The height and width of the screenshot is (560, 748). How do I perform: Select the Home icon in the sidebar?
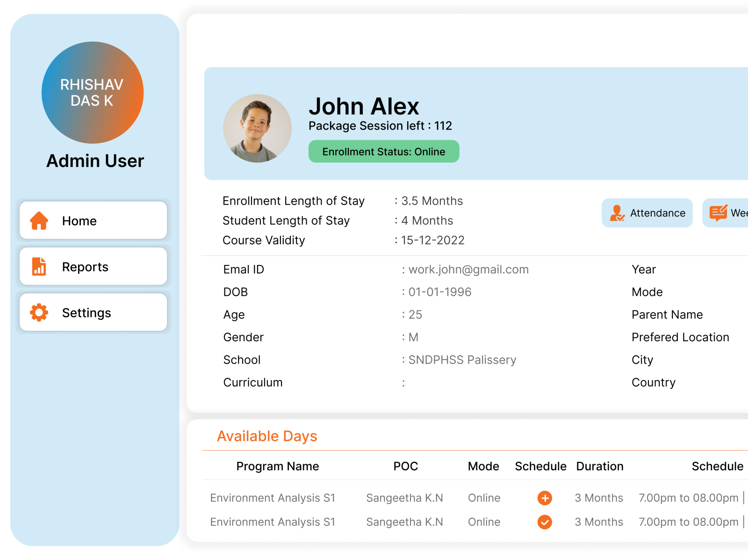coord(39,220)
